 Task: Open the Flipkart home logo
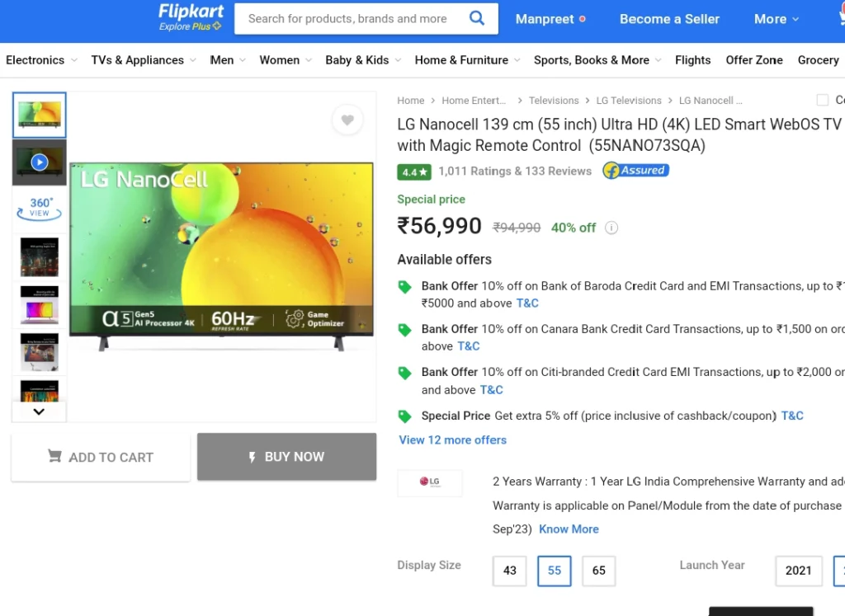191,18
